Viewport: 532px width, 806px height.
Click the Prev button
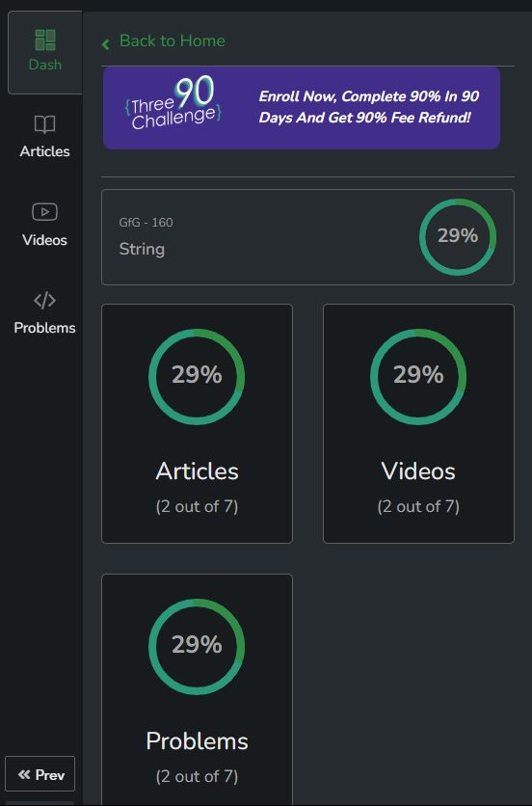coord(40,773)
